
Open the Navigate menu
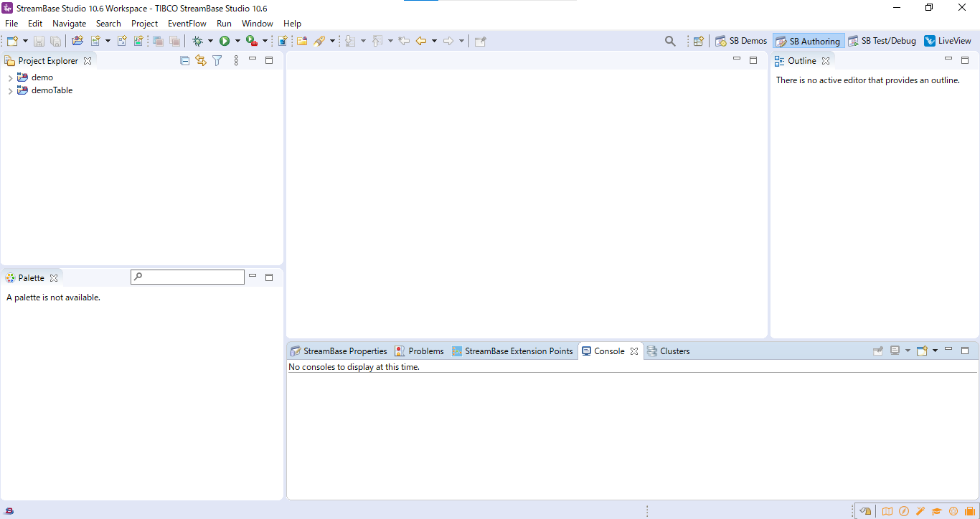[x=69, y=24]
